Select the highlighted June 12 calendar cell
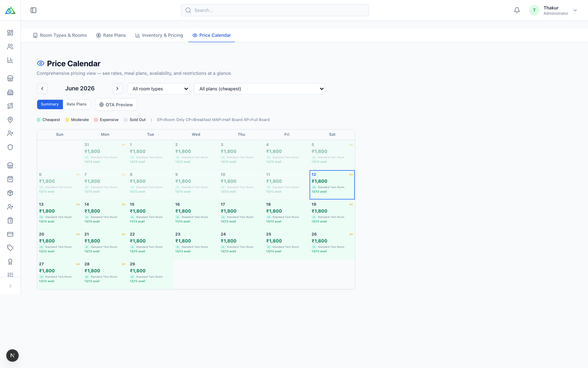 [332, 185]
